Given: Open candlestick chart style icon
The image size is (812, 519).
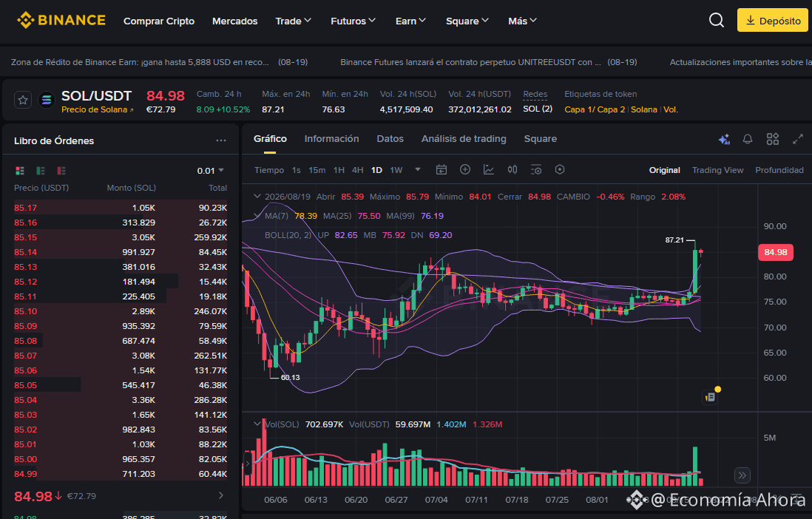Looking at the screenshot, I should click(x=512, y=169).
